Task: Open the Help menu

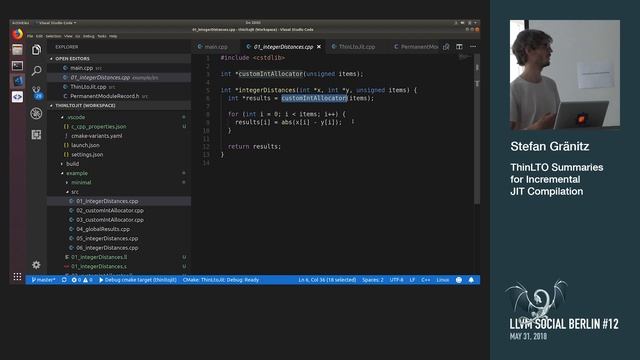Action: click(x=113, y=36)
